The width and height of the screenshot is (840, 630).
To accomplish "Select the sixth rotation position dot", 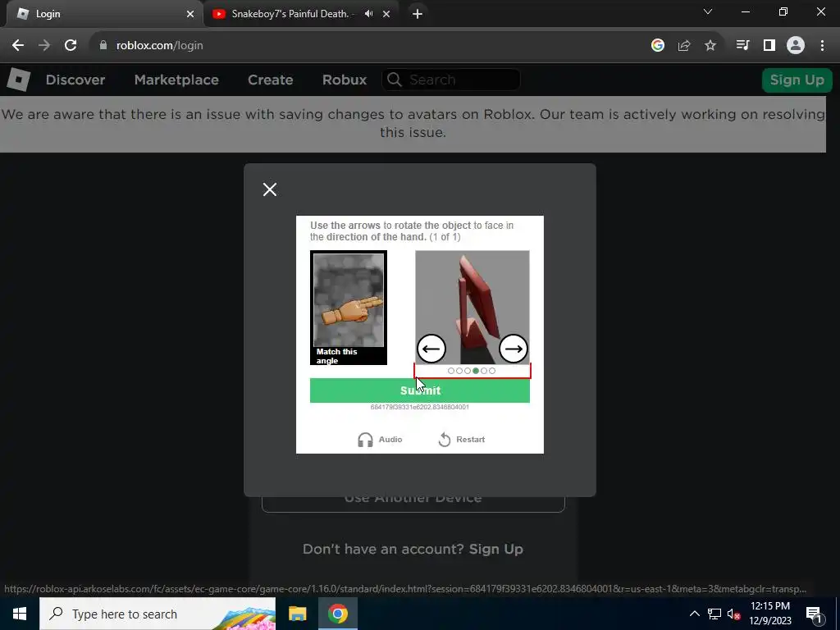I will click(x=492, y=371).
